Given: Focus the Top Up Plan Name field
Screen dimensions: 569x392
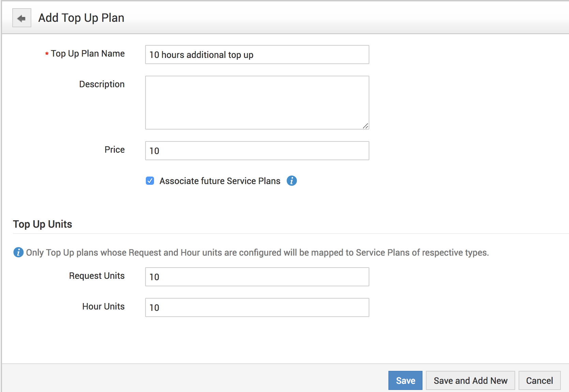Looking at the screenshot, I should coord(257,55).
